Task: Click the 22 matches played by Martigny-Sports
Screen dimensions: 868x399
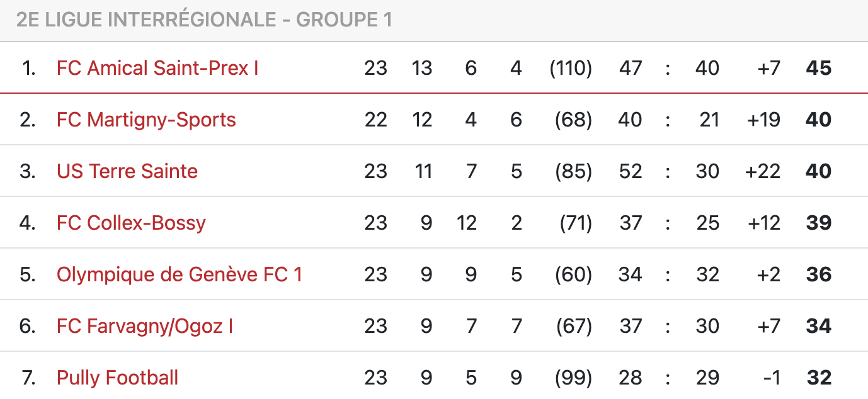Action: point(376,120)
